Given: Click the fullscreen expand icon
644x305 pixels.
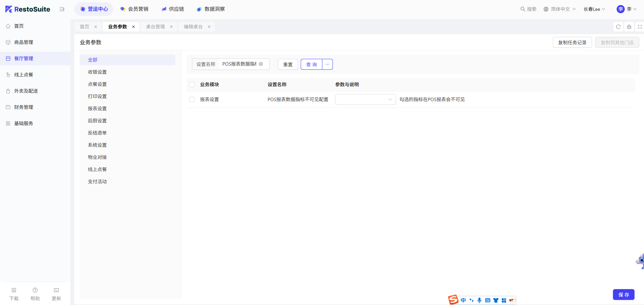Looking at the screenshot, I should tap(640, 27).
